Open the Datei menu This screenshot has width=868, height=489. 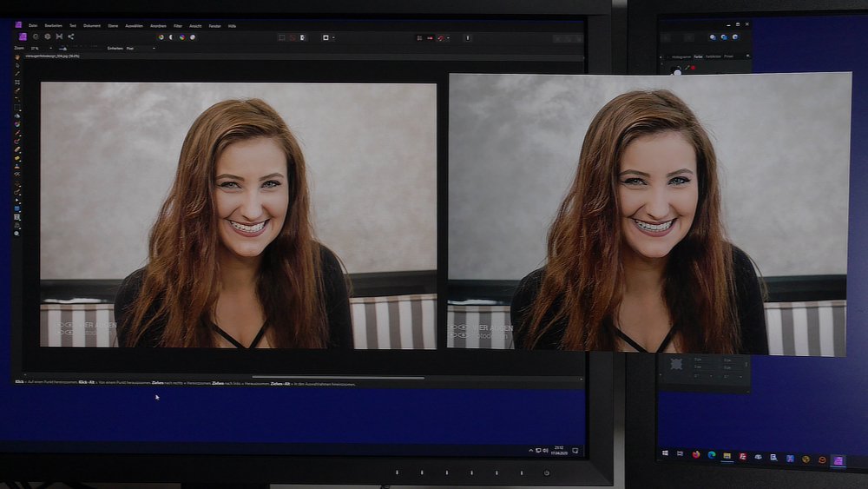point(32,26)
